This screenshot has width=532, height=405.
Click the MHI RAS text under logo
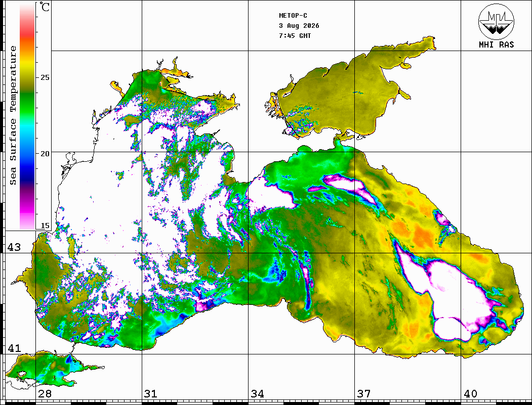pyautogui.click(x=496, y=44)
